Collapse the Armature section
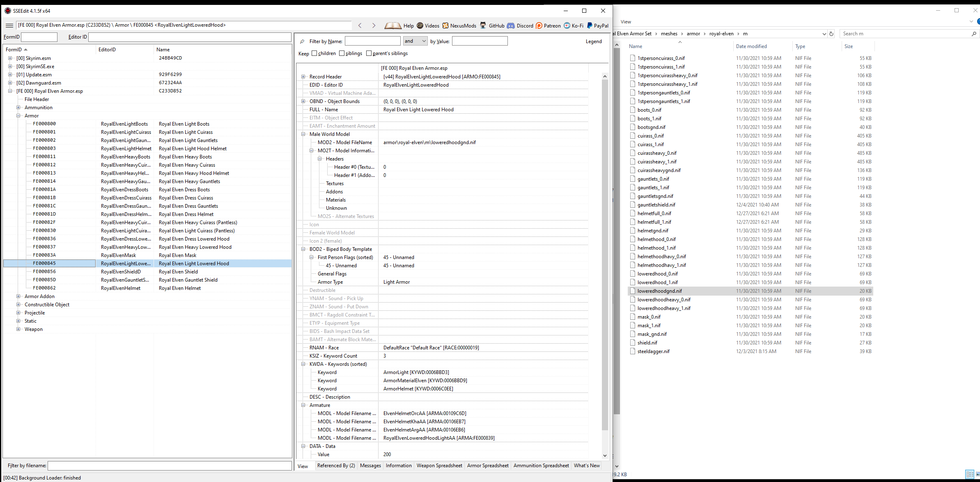Screen dimensions: 980x482 pos(303,405)
